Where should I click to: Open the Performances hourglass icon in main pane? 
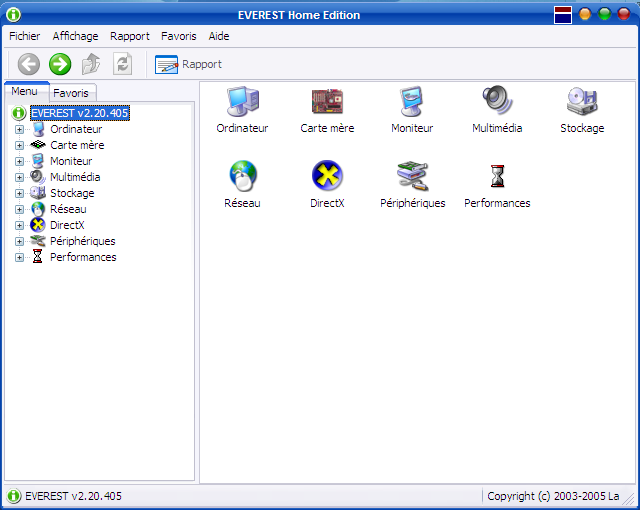pos(497,176)
